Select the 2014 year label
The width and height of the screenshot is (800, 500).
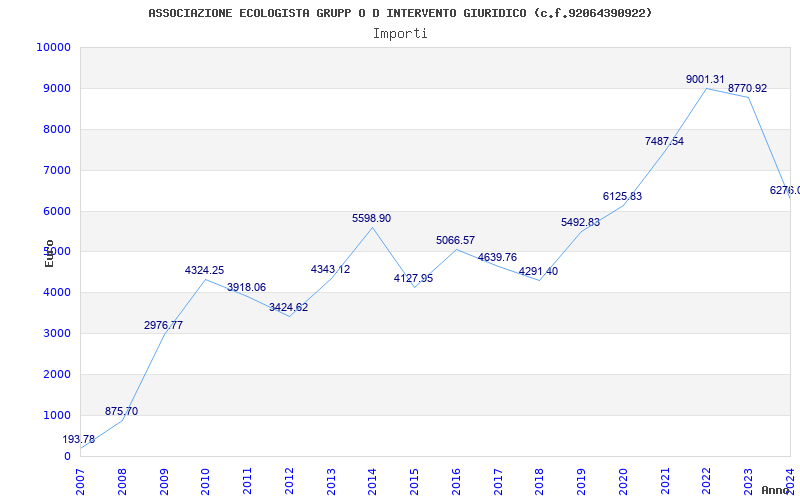[373, 482]
